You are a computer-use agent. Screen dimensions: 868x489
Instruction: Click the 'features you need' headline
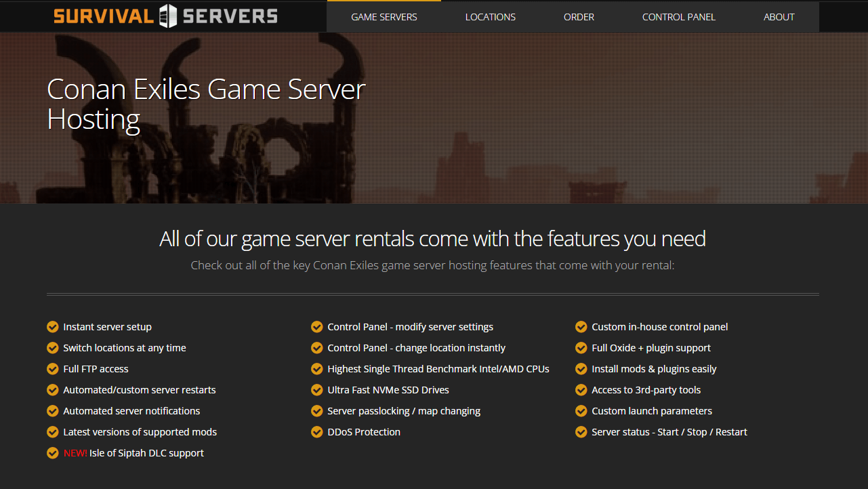(x=432, y=239)
